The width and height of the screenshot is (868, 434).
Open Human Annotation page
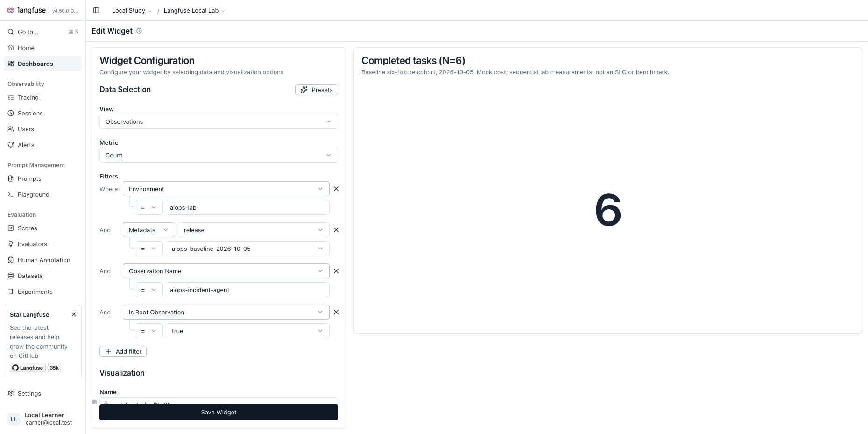[43, 260]
